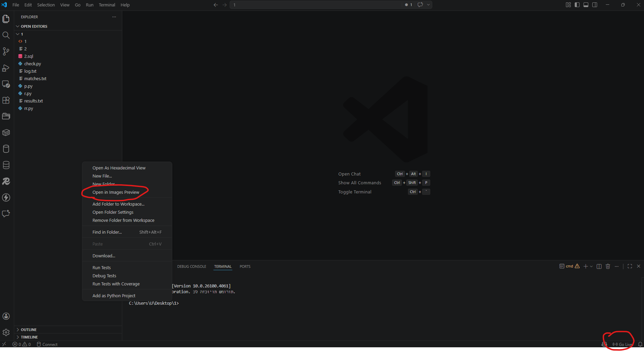Image resolution: width=644 pixels, height=351 pixels.
Task: Switch to the DEBUG CONSOLE tab
Action: (191, 266)
